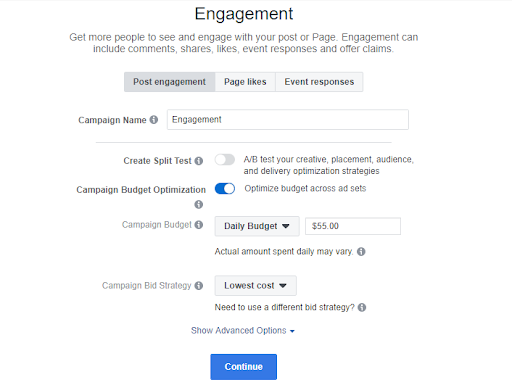Screen dimensions: 512x385
Task: Open info icon after 'Need to use a different bid strategy?'
Action: pos(362,307)
